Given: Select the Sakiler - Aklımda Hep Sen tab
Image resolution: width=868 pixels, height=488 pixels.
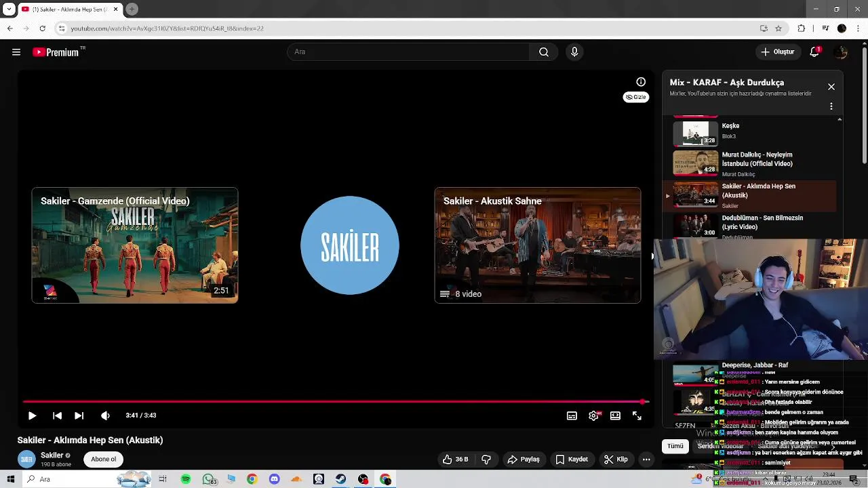Looking at the screenshot, I should click(70, 9).
